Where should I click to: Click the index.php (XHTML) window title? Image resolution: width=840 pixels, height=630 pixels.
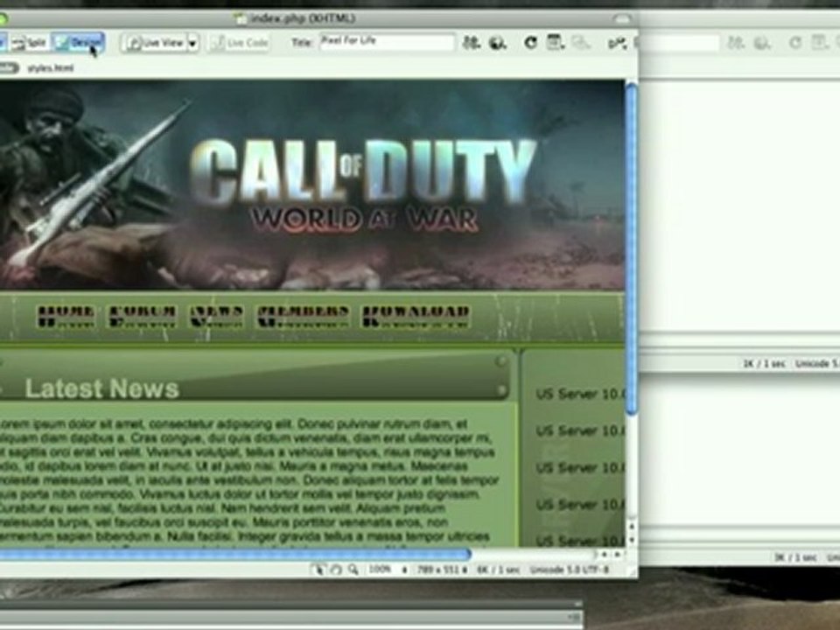click(x=303, y=18)
